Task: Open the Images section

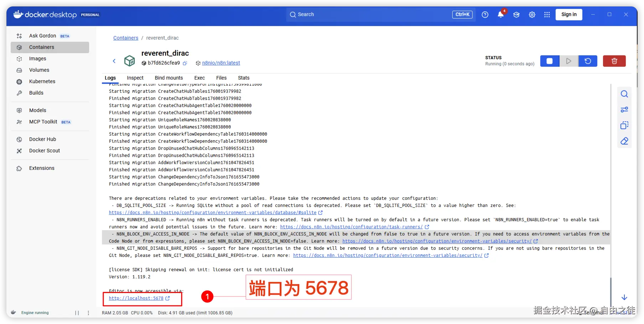Action: tap(50, 59)
